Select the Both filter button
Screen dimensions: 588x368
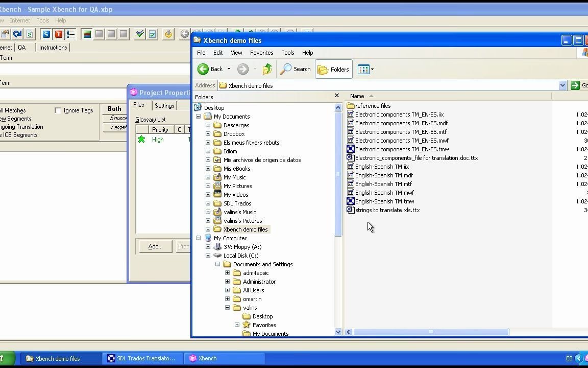pos(114,108)
